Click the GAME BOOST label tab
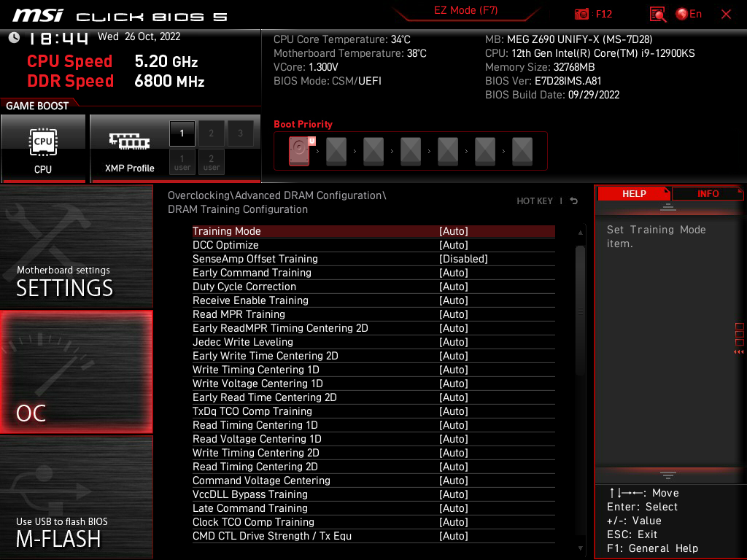 37,106
